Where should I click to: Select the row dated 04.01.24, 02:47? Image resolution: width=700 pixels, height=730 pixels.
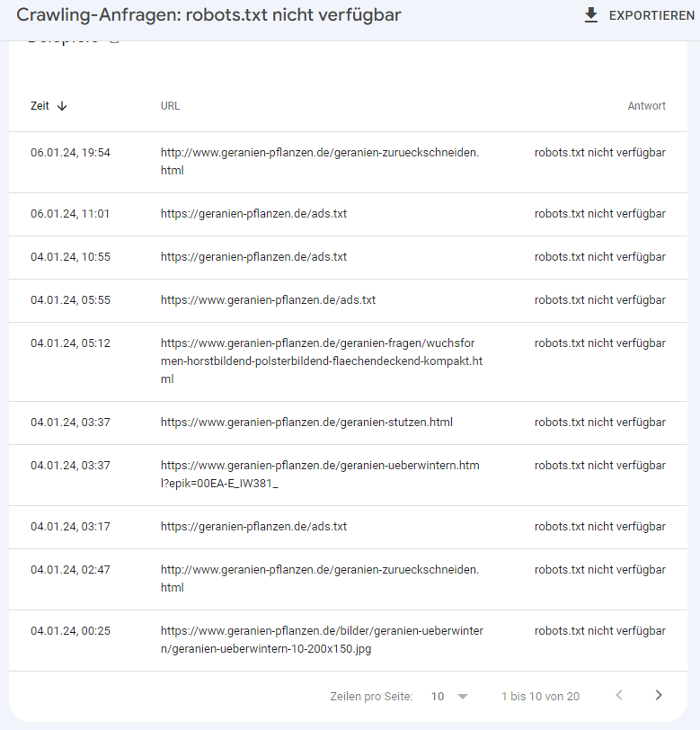[x=348, y=579]
